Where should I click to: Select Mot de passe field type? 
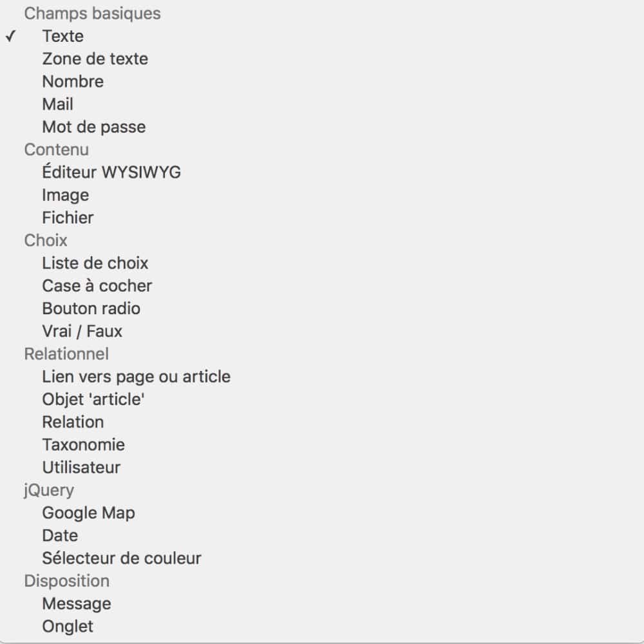click(93, 127)
